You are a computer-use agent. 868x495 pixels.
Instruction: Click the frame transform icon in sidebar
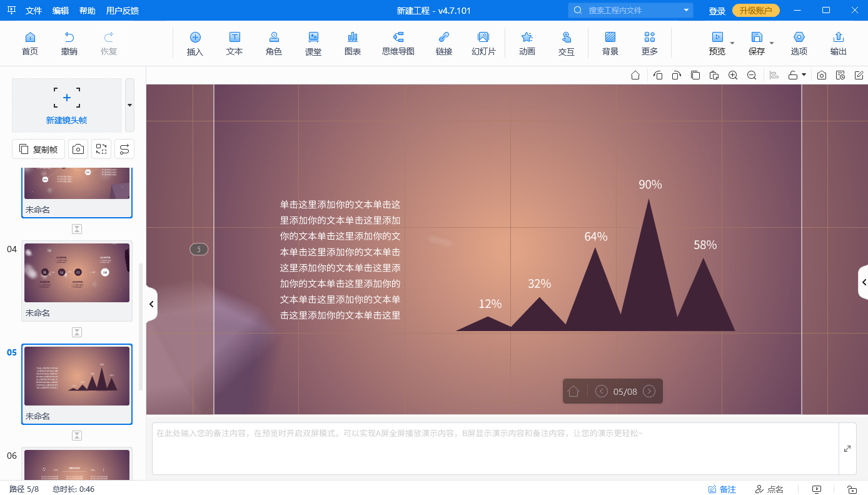point(101,149)
